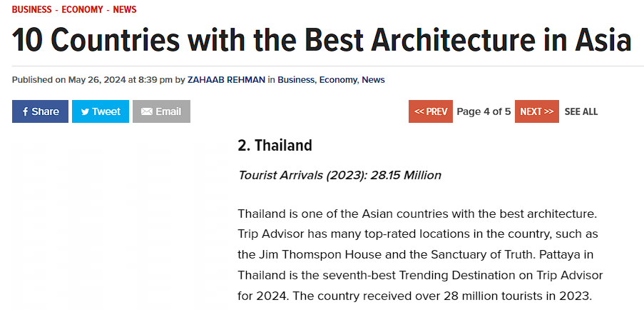Open red NEWS category above headline
644x310 pixels.
[x=125, y=9]
